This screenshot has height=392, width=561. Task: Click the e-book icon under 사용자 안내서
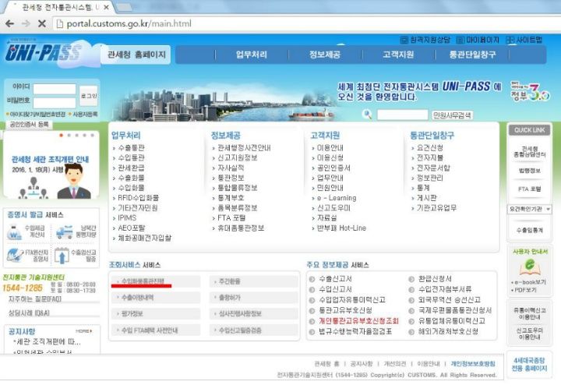(x=530, y=267)
